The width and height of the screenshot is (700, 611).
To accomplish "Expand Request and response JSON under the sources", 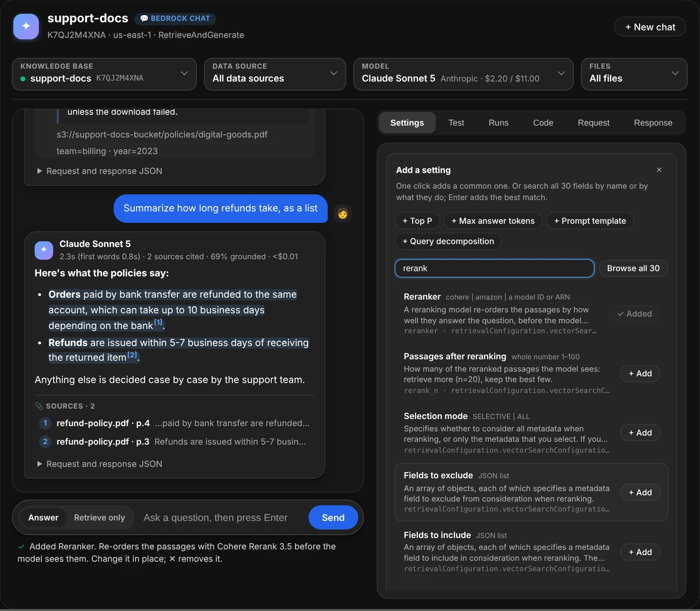I will point(100,464).
